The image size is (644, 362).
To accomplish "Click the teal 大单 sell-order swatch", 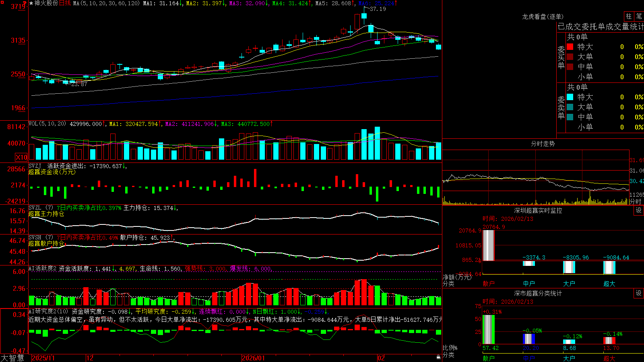I will click(x=570, y=107).
